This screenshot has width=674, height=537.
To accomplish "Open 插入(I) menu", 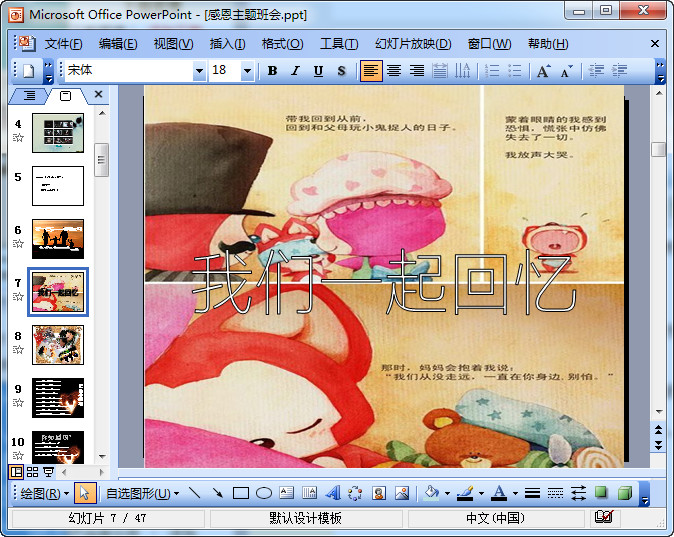I will [x=227, y=44].
